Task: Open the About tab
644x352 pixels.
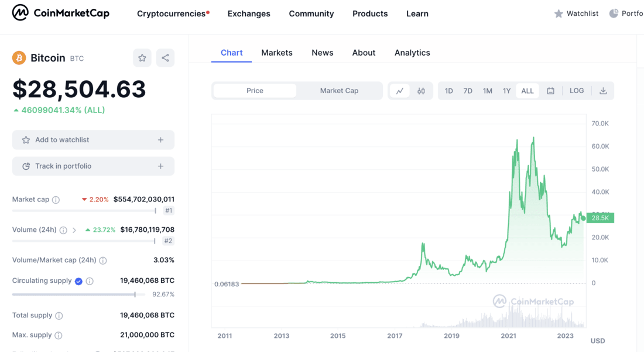Action: tap(364, 53)
